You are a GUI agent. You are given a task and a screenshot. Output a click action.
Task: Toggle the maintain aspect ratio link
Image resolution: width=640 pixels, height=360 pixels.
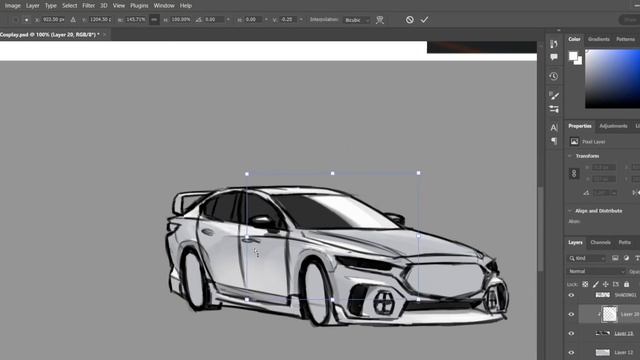click(154, 20)
